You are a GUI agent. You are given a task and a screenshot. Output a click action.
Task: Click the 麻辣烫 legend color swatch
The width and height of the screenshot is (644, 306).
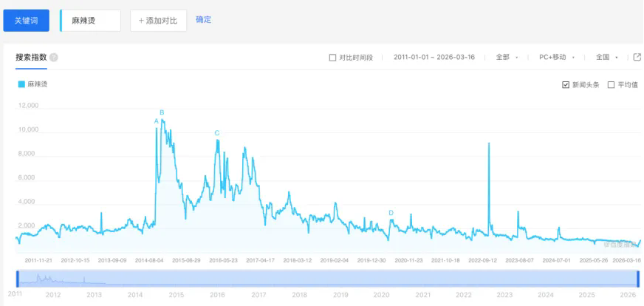click(x=21, y=84)
